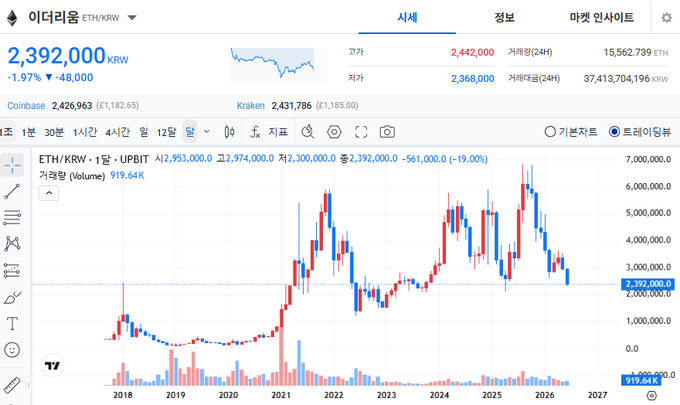Select the brush drawing tool
Screen dimensions: 680x405
coord(12,297)
